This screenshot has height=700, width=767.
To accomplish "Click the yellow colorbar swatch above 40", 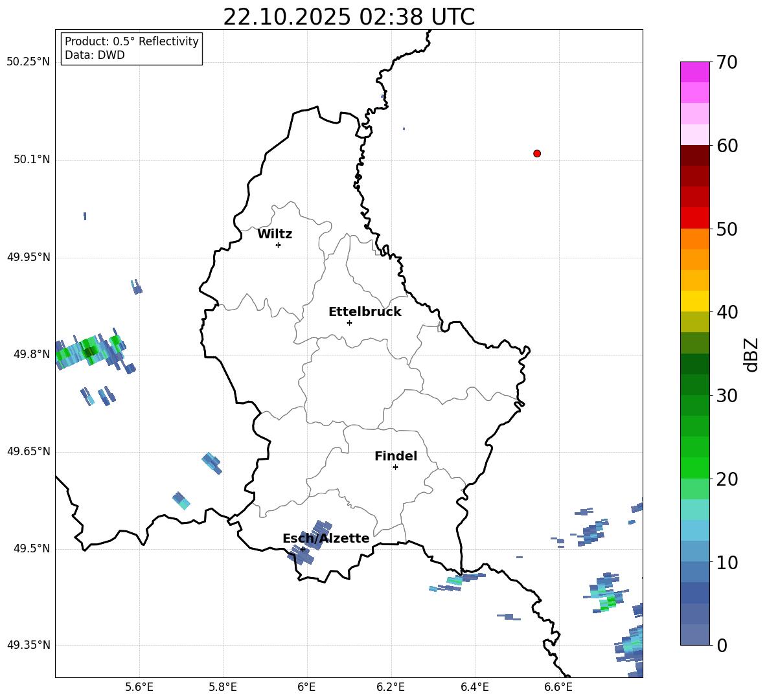I will (x=695, y=301).
